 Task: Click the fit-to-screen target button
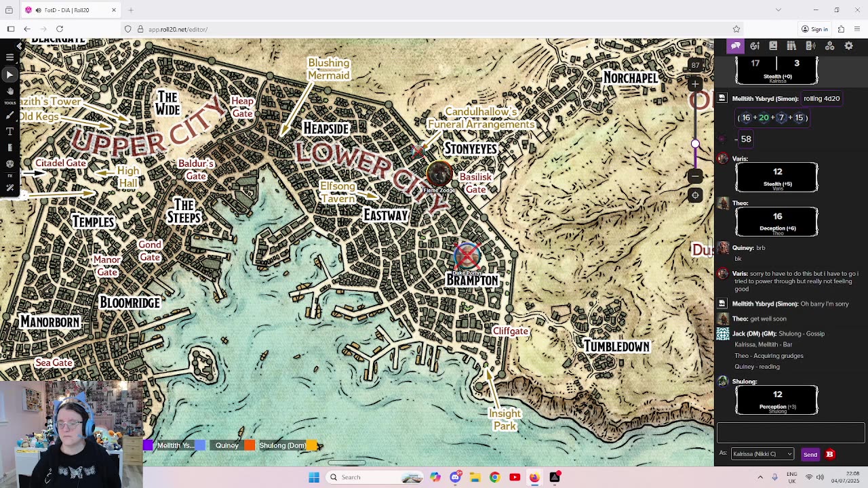[x=695, y=195]
